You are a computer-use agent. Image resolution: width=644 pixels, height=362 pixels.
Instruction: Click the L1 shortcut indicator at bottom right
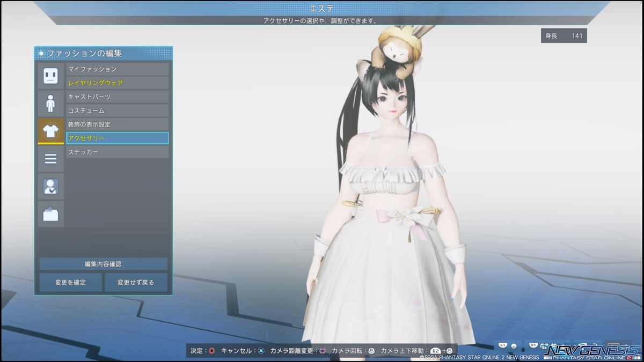pyautogui.click(x=503, y=345)
